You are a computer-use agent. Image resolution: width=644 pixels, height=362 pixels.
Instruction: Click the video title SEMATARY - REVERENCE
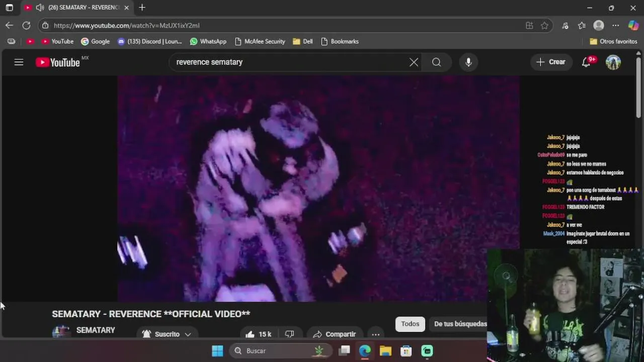point(151,314)
